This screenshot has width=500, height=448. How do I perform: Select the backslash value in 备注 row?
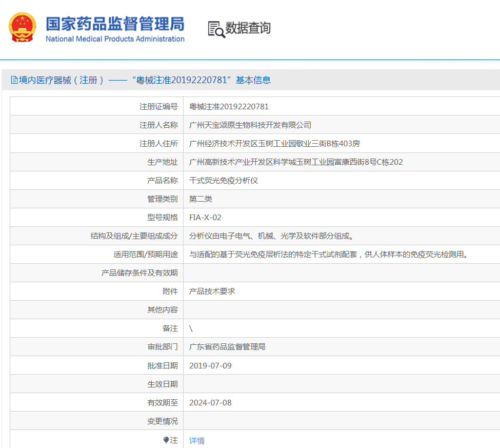click(191, 328)
